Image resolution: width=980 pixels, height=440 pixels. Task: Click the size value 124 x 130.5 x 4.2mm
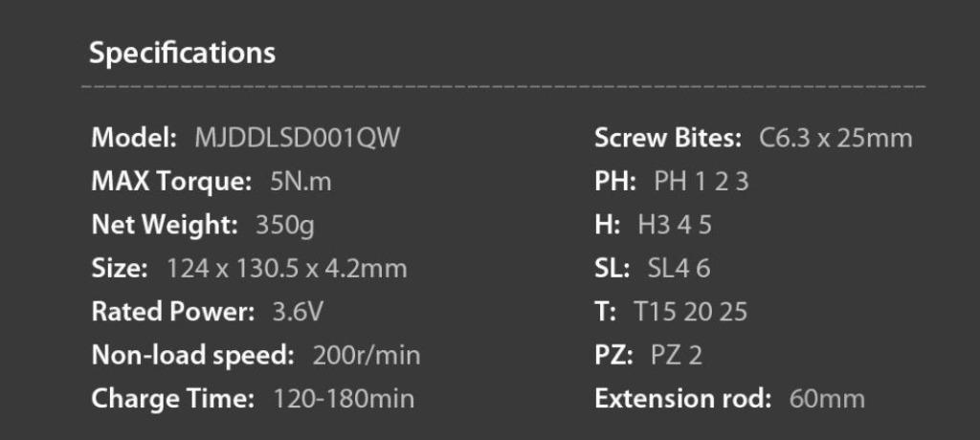286,269
